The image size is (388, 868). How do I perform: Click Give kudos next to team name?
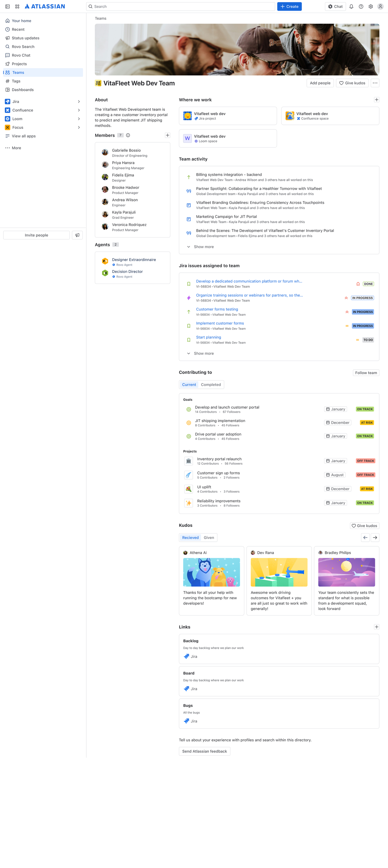[x=352, y=83]
